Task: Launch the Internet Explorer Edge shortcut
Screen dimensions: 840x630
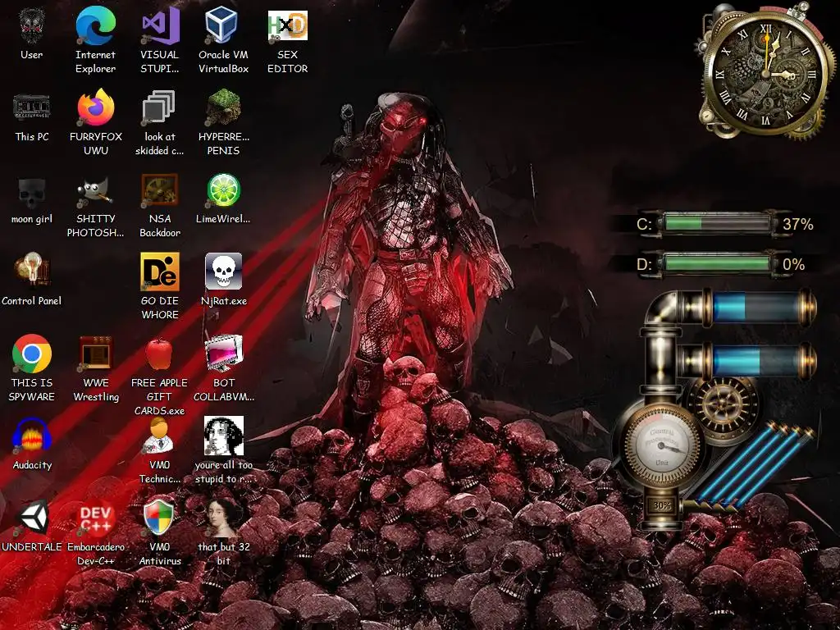Action: (95, 41)
